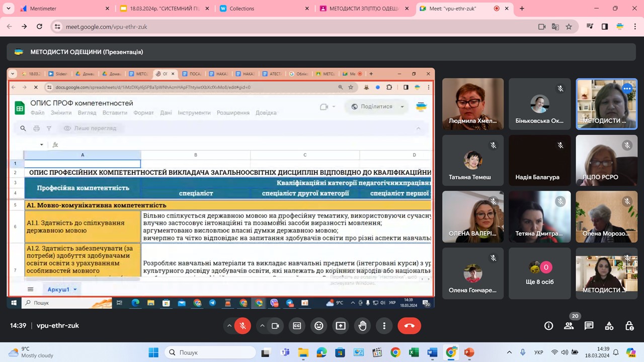Turn on closed captions
The image size is (644, 362).
(x=297, y=326)
